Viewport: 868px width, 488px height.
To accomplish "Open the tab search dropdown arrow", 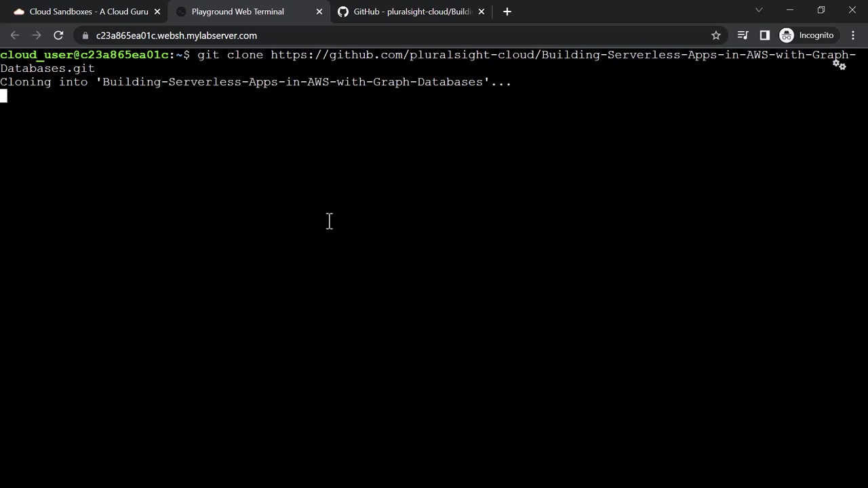I will click(x=759, y=10).
